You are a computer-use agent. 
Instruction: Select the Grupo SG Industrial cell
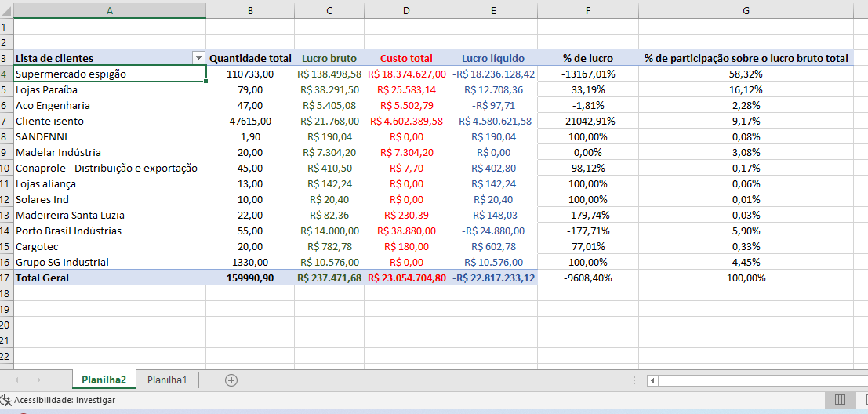click(110, 263)
